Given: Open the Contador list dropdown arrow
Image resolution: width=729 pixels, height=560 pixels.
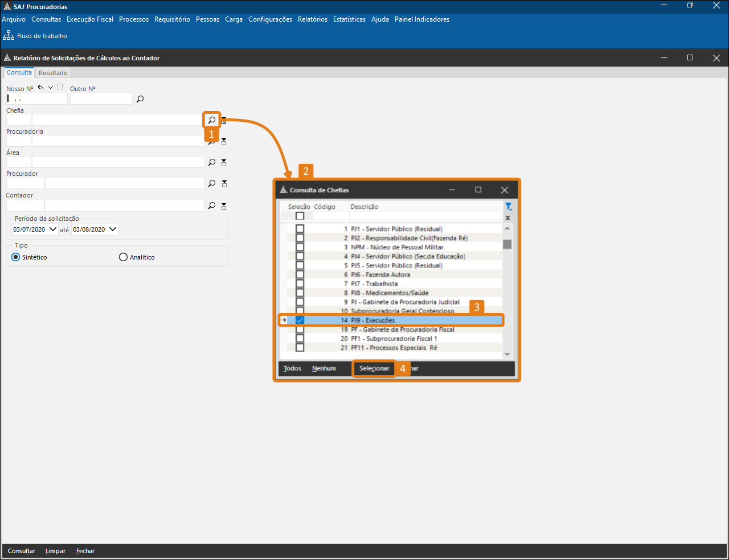Looking at the screenshot, I should [224, 205].
